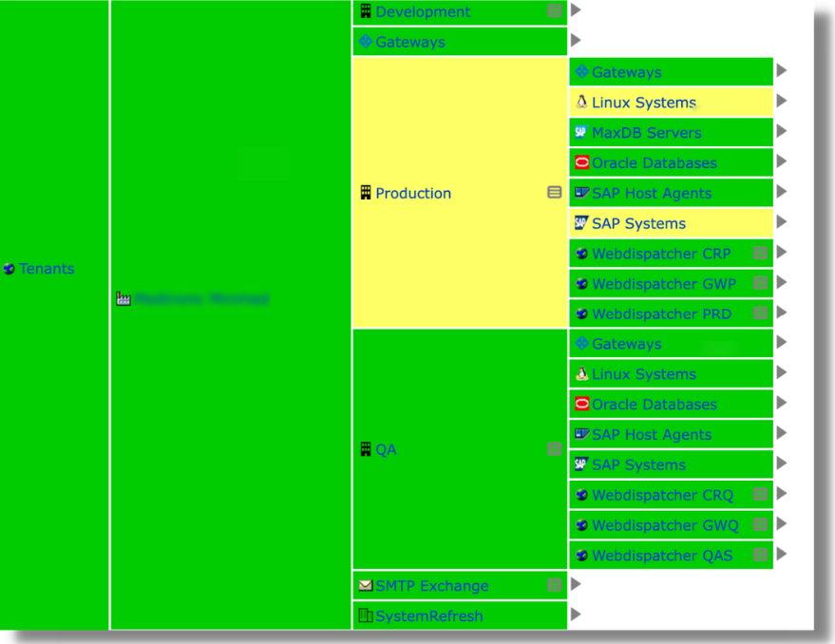Expand the QA node with its arrow
This screenshot has width=835, height=644.
576,449
